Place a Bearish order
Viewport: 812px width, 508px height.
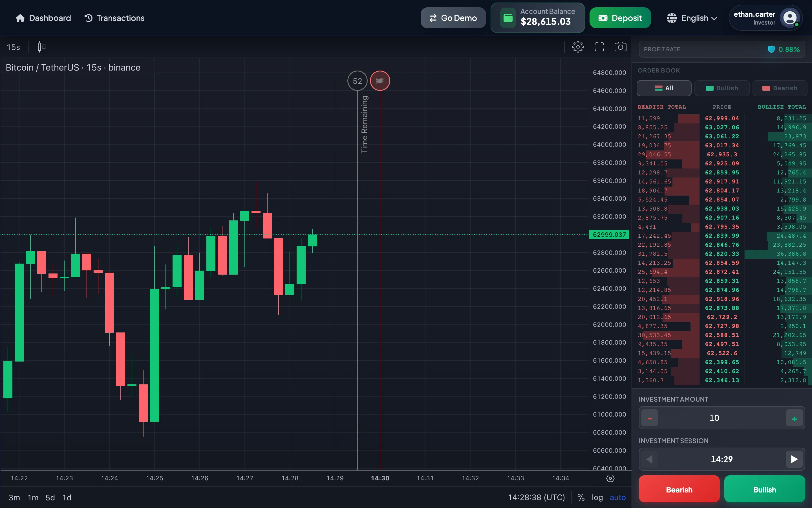(x=679, y=489)
